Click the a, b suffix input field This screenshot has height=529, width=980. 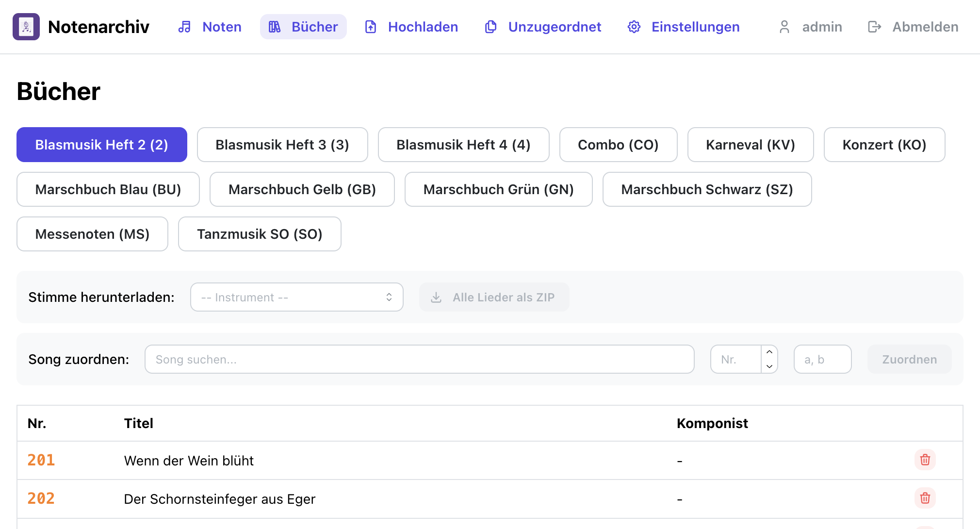(822, 359)
